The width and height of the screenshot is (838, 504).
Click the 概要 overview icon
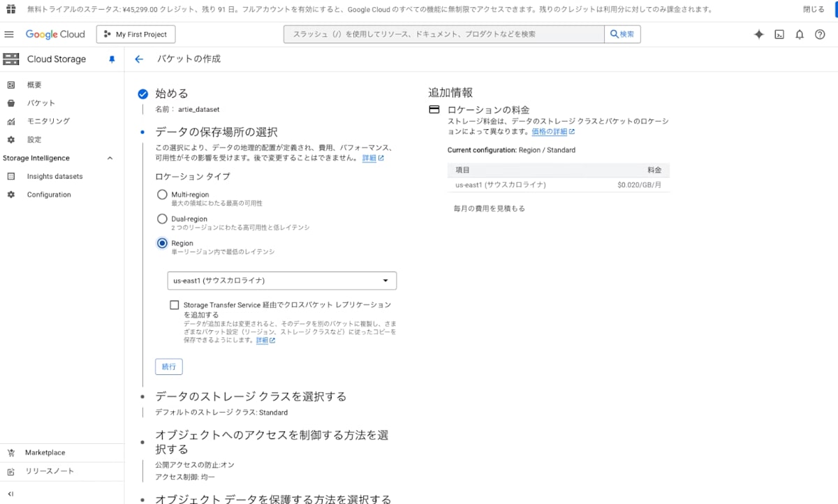(10, 85)
